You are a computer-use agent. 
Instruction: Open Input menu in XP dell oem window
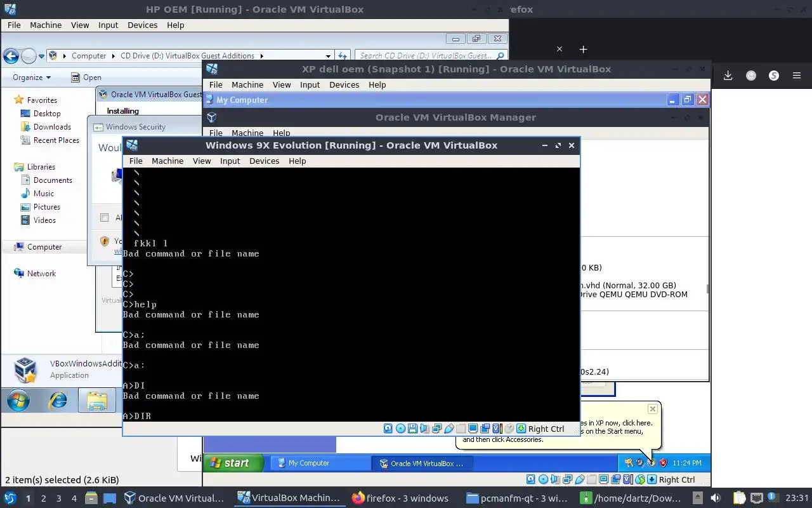[x=310, y=85]
